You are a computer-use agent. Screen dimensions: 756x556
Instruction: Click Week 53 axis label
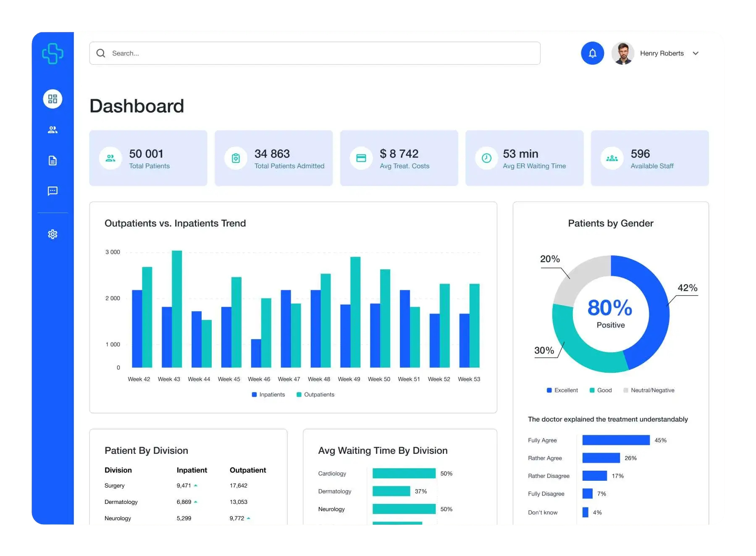(469, 379)
